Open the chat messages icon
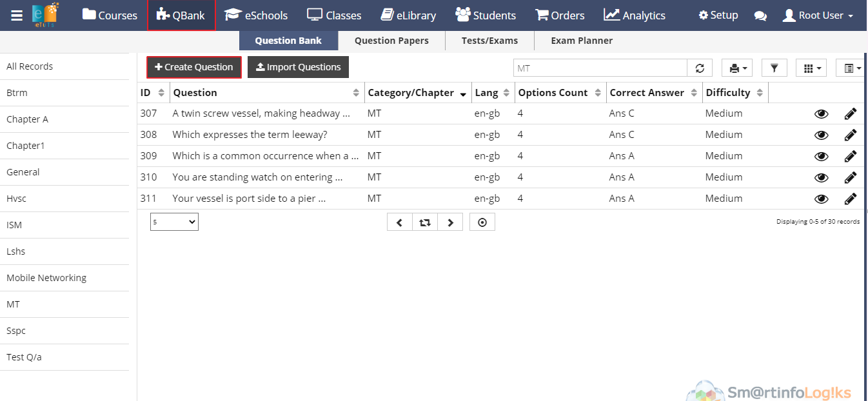The image size is (868, 401). click(x=760, y=16)
